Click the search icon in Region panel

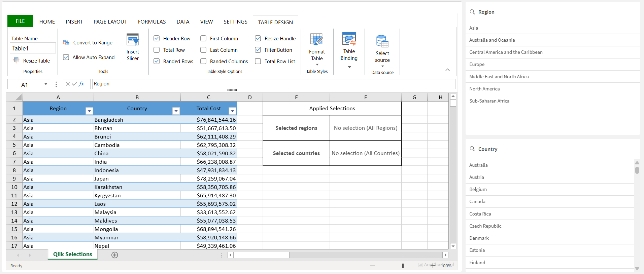(x=472, y=12)
